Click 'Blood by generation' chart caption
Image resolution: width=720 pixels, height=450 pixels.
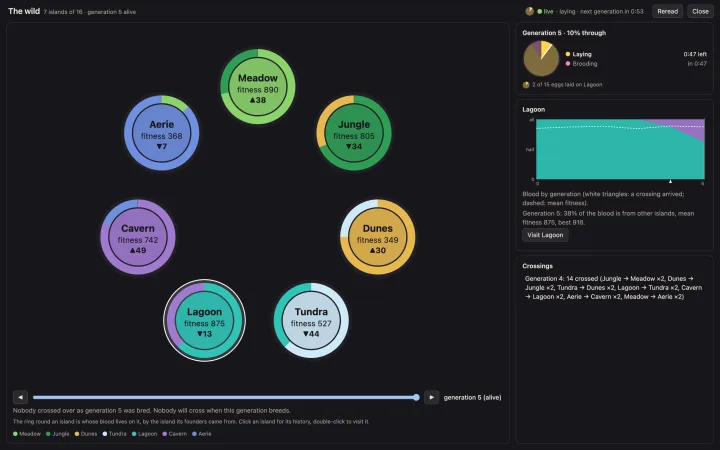(x=603, y=198)
